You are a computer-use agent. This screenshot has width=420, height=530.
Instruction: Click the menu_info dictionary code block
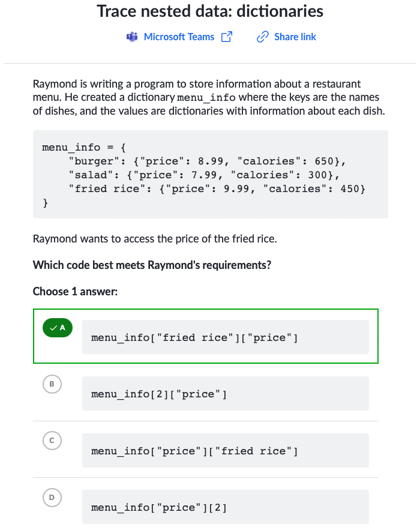[211, 175]
